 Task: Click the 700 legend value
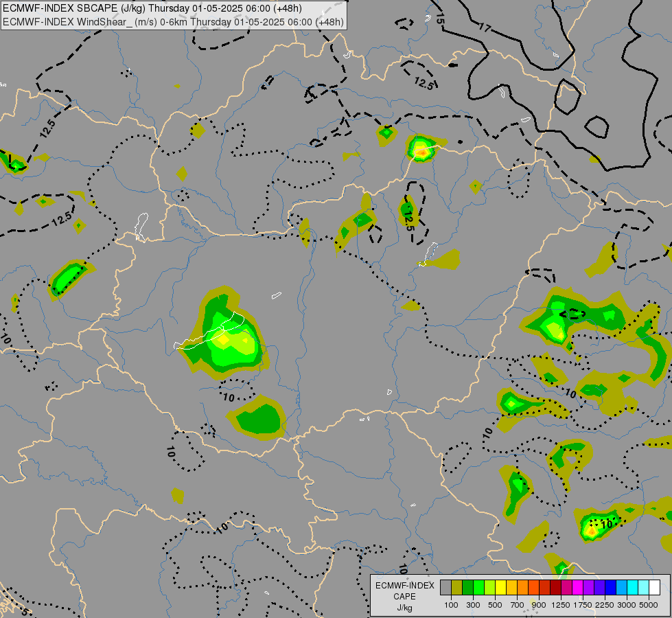[x=518, y=605]
